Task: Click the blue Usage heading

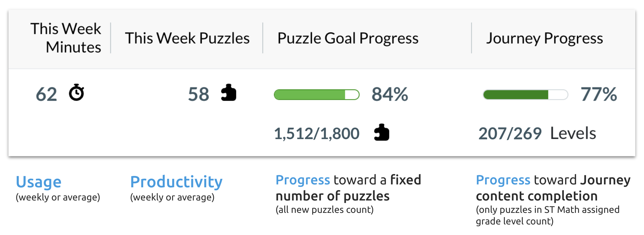Action: click(39, 182)
